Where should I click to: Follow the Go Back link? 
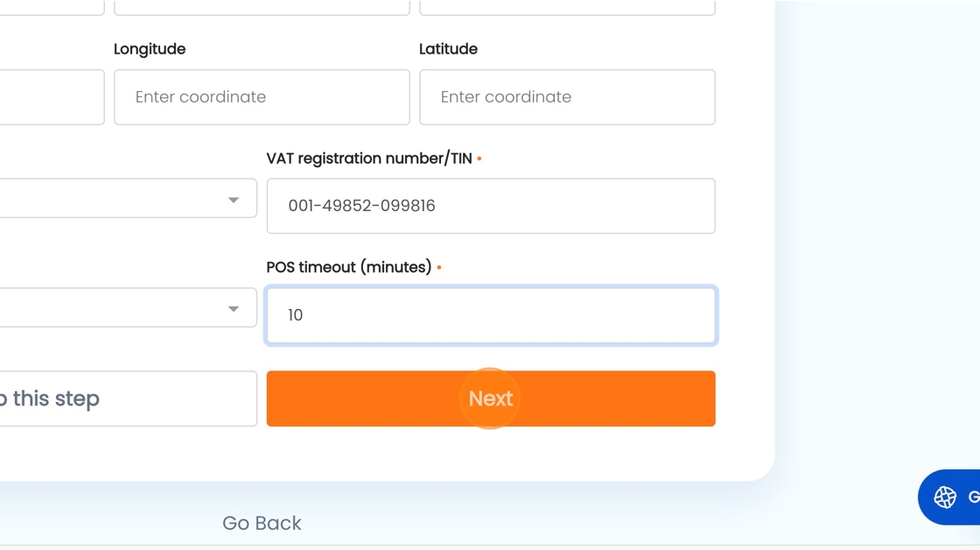pos(262,523)
